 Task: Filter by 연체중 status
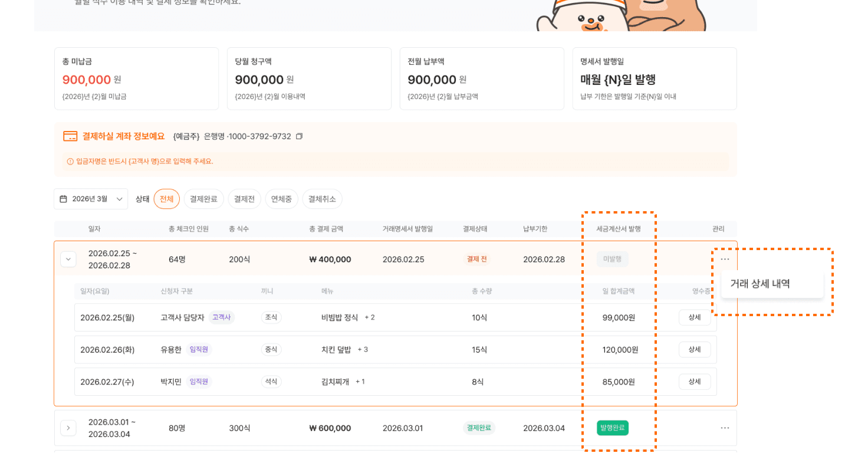281,199
